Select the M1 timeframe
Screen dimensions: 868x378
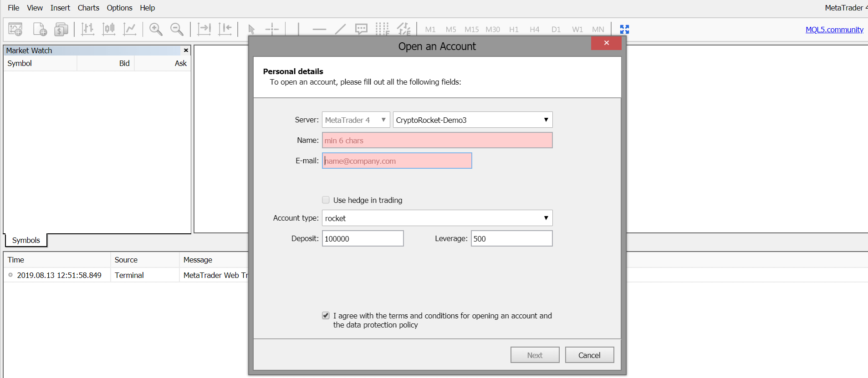pyautogui.click(x=430, y=30)
